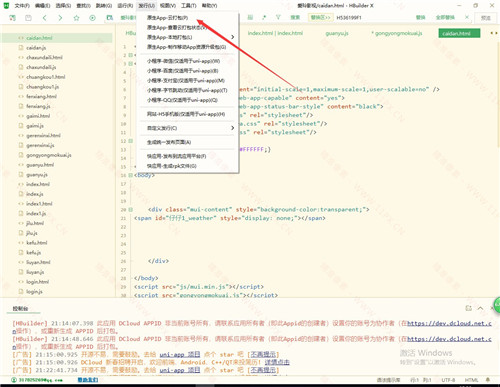The width and height of the screenshot is (500, 387).
Task: Click 详情点击 link in the console
Action: (x=277, y=362)
